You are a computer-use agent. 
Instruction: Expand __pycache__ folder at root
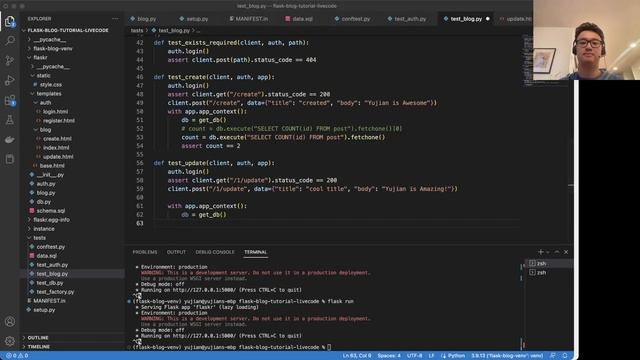point(49,40)
